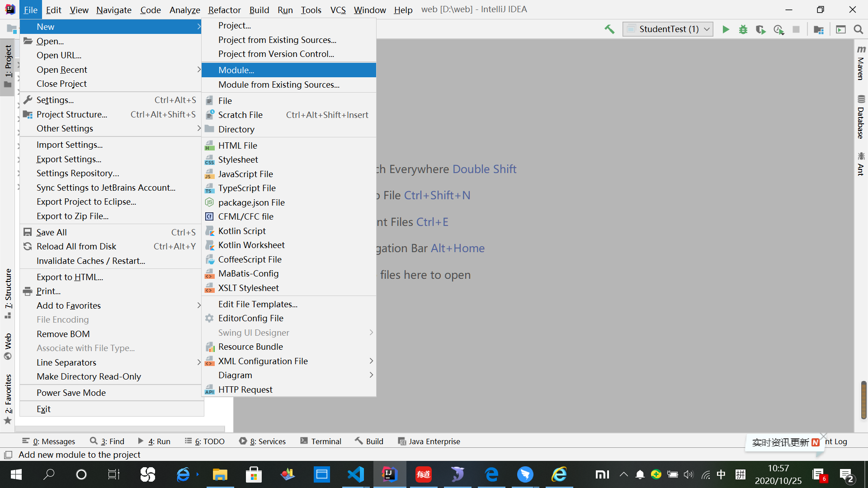Click the green Run button in the toolbar
Viewport: 868px width, 488px height.
tap(726, 29)
